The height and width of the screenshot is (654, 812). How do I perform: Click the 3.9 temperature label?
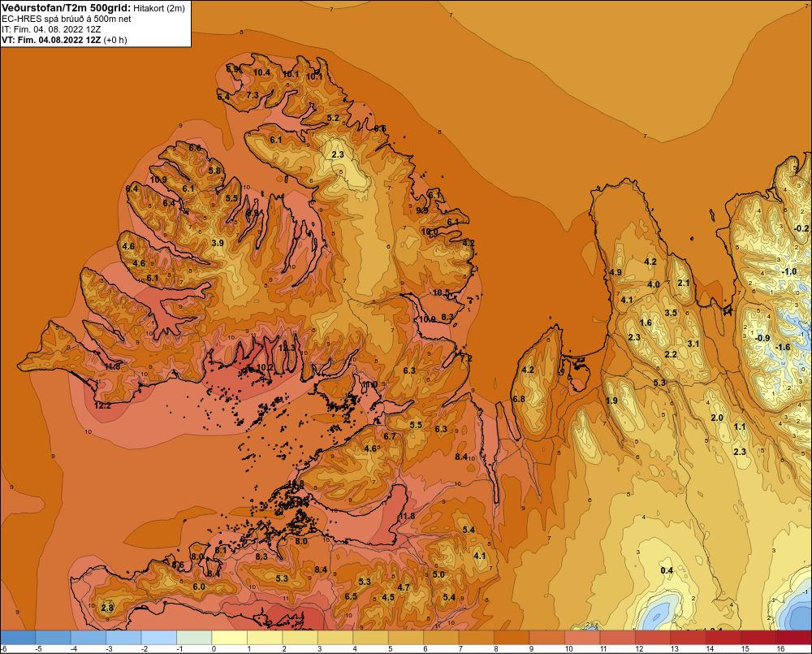tap(218, 243)
